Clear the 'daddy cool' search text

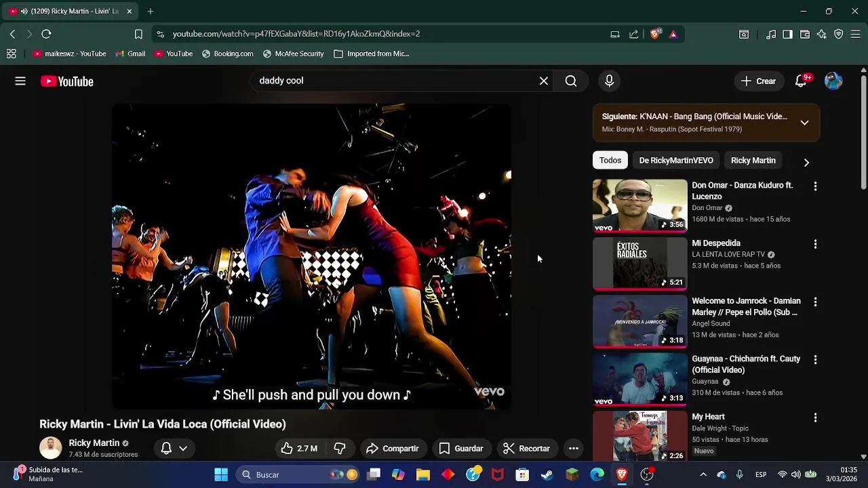544,81
